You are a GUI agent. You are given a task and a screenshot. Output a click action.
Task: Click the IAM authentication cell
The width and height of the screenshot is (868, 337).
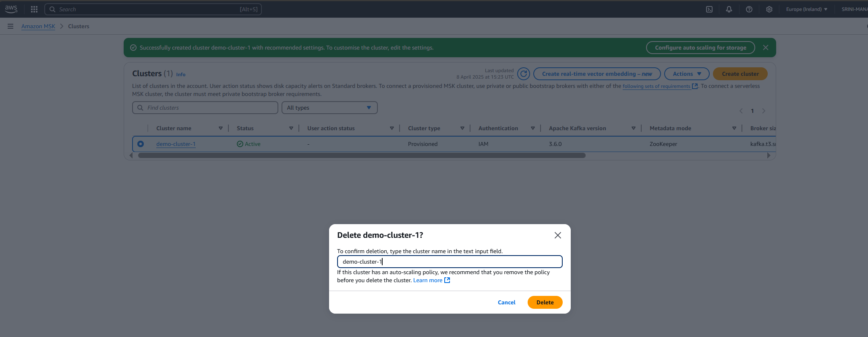pyautogui.click(x=483, y=144)
